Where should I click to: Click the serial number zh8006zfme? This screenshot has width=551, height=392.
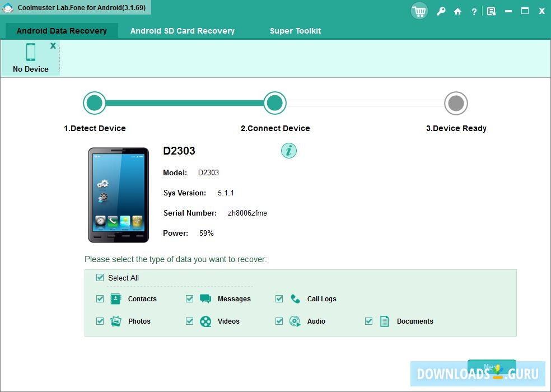pyautogui.click(x=248, y=213)
